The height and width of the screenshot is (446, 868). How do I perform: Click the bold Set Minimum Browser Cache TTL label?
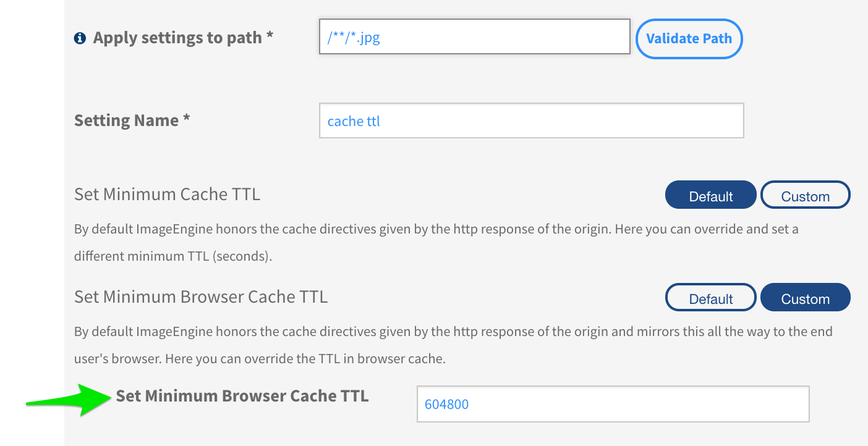point(242,396)
